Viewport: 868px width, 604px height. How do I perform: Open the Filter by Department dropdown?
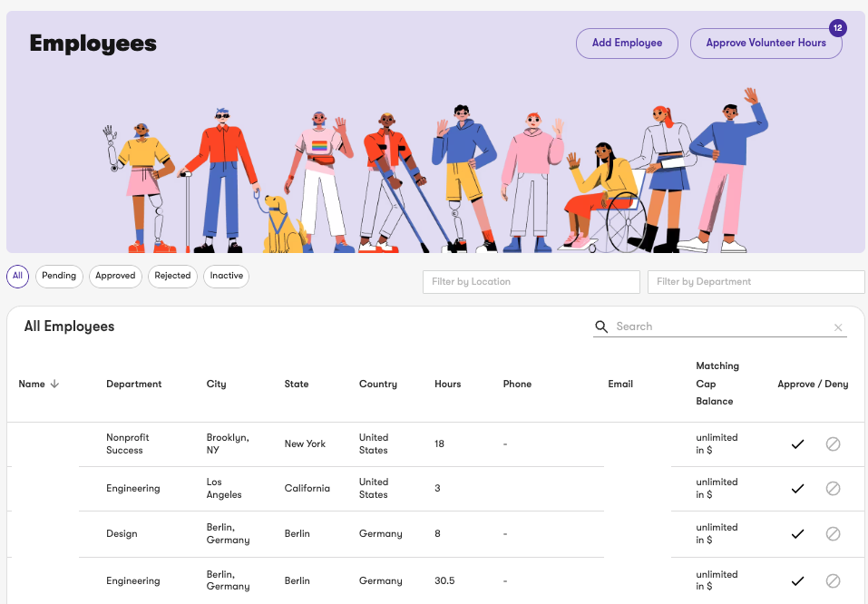pos(756,282)
